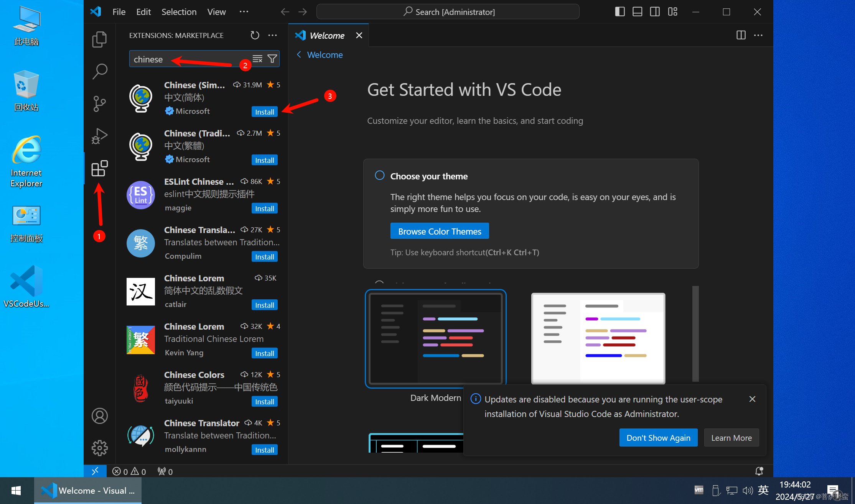855x504 pixels.
Task: Open the extensions filter dropdown
Action: click(x=272, y=59)
